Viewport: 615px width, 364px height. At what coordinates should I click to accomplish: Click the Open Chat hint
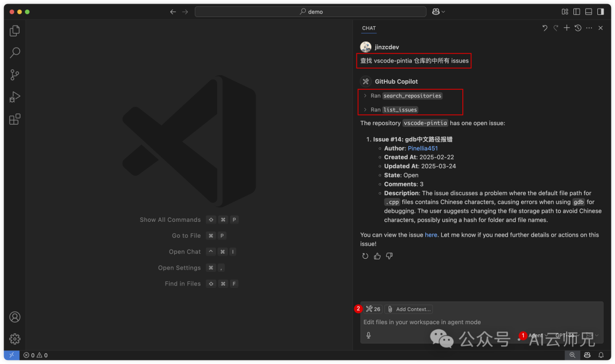(202, 252)
